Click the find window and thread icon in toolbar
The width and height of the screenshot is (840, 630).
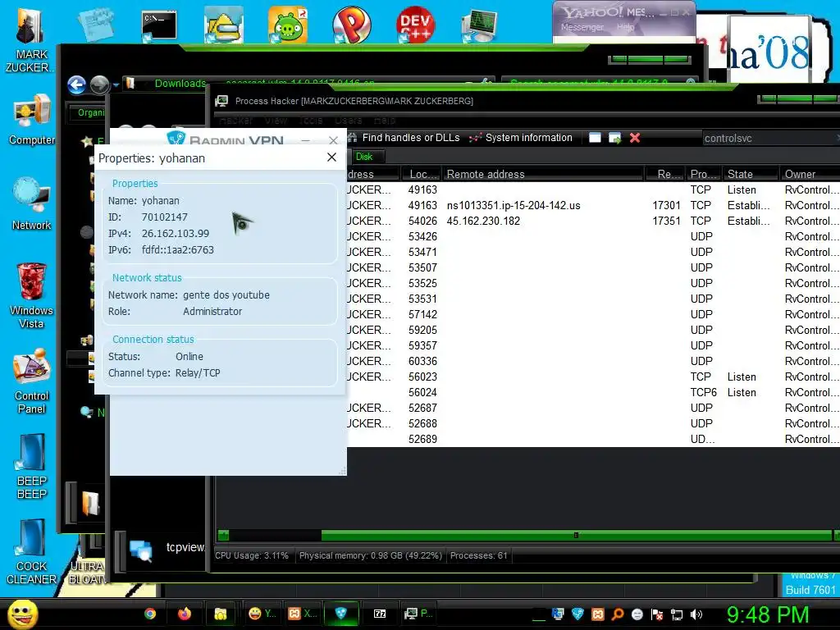coord(614,138)
